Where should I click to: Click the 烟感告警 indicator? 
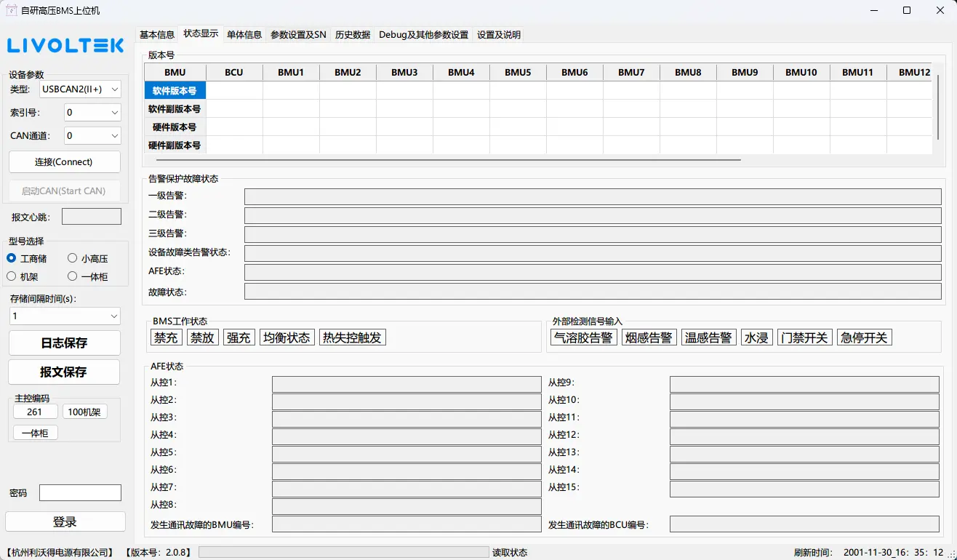point(649,337)
